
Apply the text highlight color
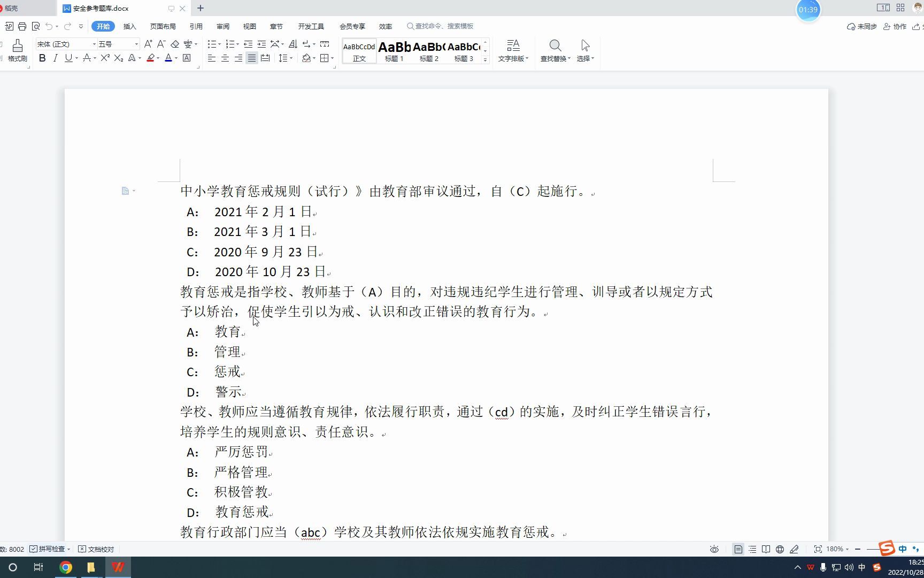point(150,58)
